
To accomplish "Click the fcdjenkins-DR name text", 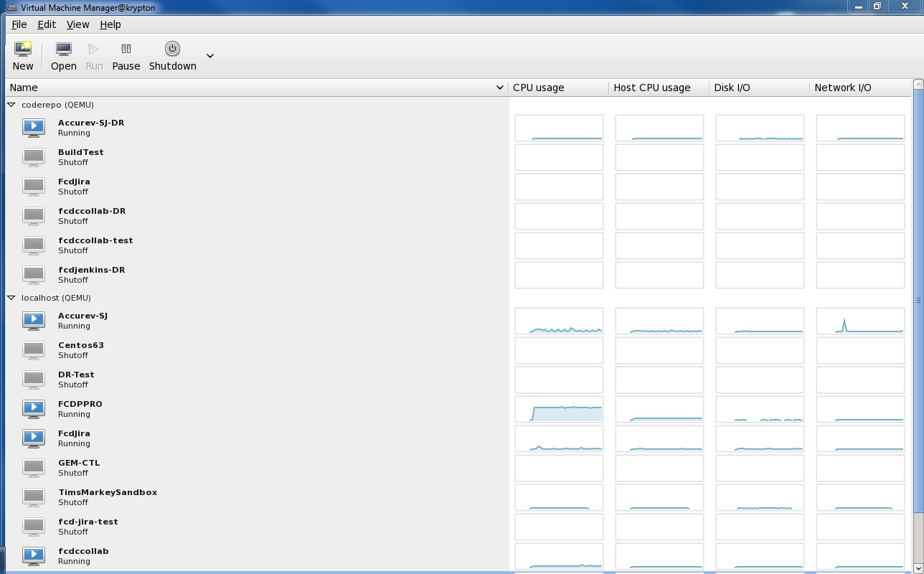I will [92, 270].
